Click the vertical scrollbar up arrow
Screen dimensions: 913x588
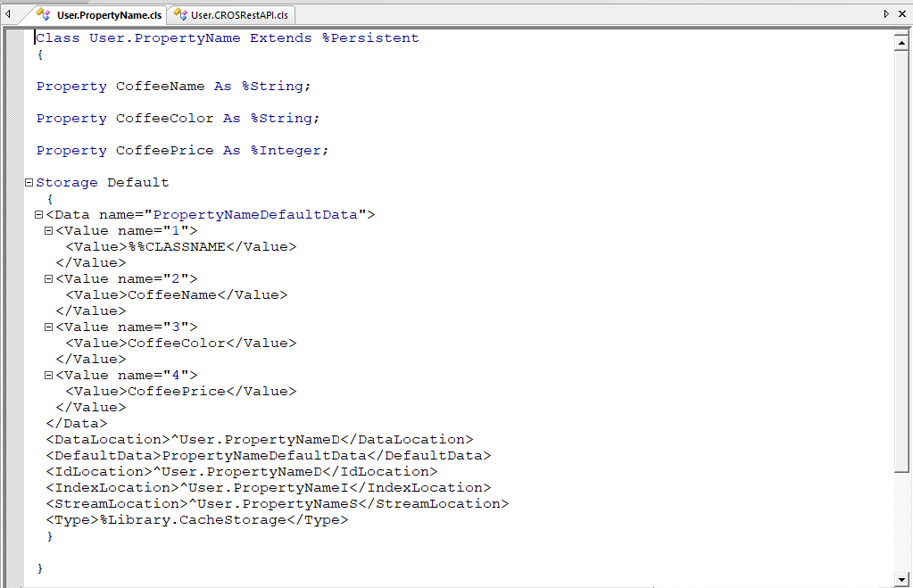pyautogui.click(x=901, y=43)
